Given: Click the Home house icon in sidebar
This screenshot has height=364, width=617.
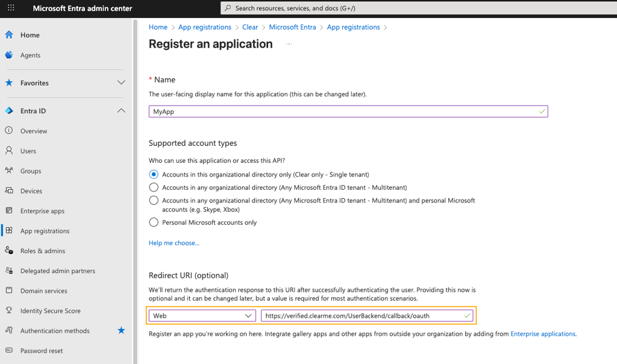Looking at the screenshot, I should click(9, 34).
